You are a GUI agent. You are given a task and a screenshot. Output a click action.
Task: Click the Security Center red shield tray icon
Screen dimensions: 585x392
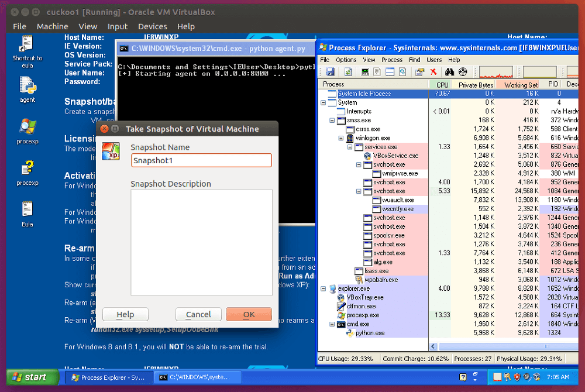click(517, 377)
